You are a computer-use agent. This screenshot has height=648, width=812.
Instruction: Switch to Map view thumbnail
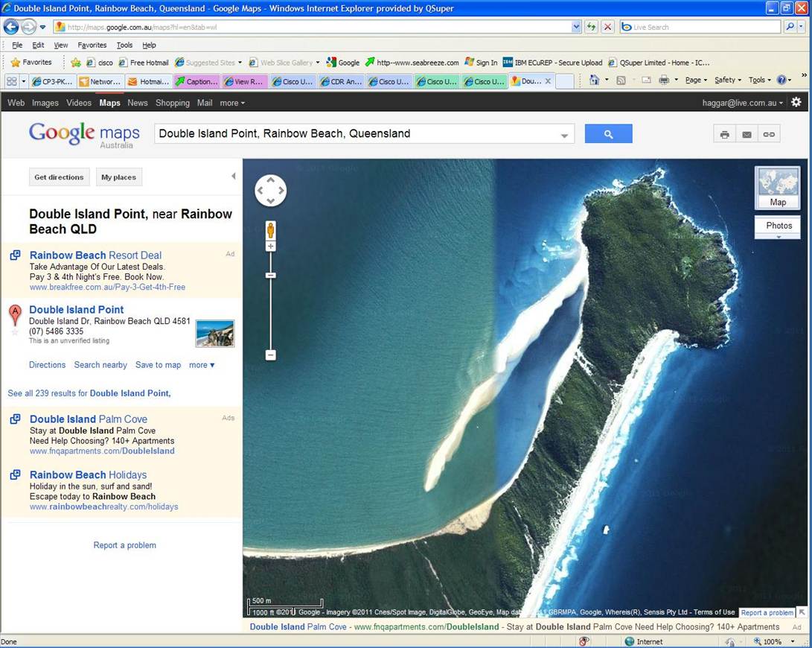click(x=778, y=187)
